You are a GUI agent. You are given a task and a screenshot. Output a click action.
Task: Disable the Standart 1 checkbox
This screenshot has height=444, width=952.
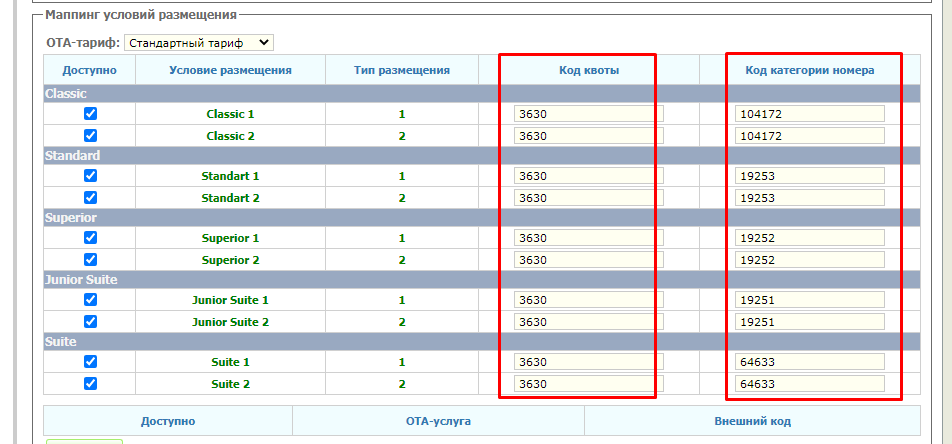point(90,176)
